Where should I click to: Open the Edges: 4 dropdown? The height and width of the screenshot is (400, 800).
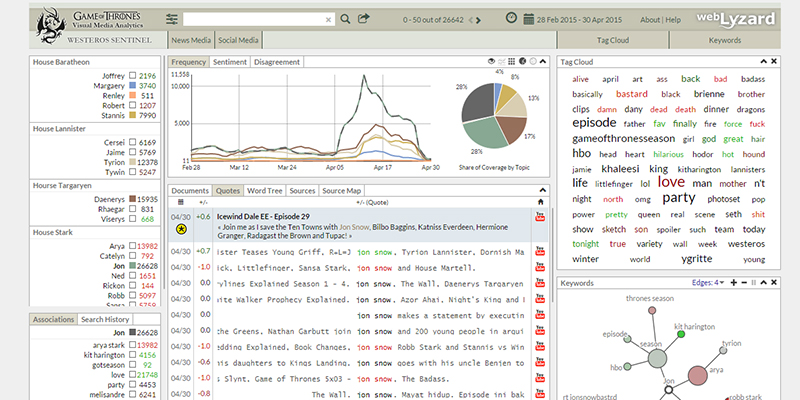click(708, 282)
